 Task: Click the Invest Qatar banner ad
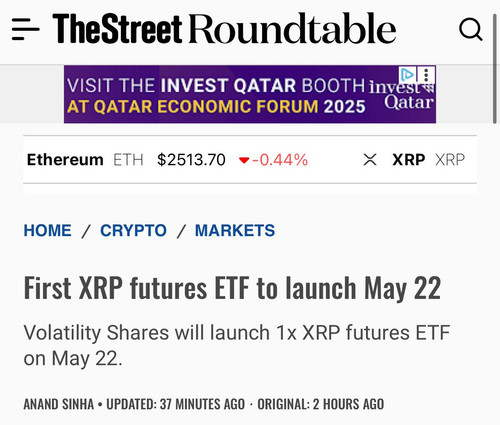point(250,94)
